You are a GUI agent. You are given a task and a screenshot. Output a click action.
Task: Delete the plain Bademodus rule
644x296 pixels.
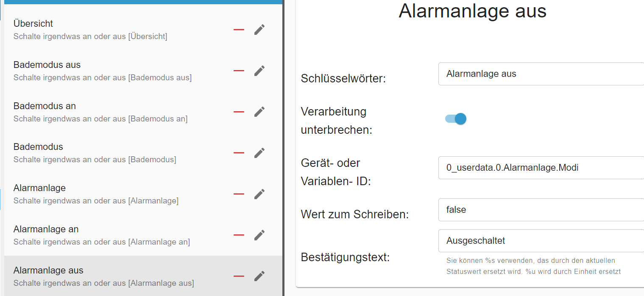click(239, 153)
